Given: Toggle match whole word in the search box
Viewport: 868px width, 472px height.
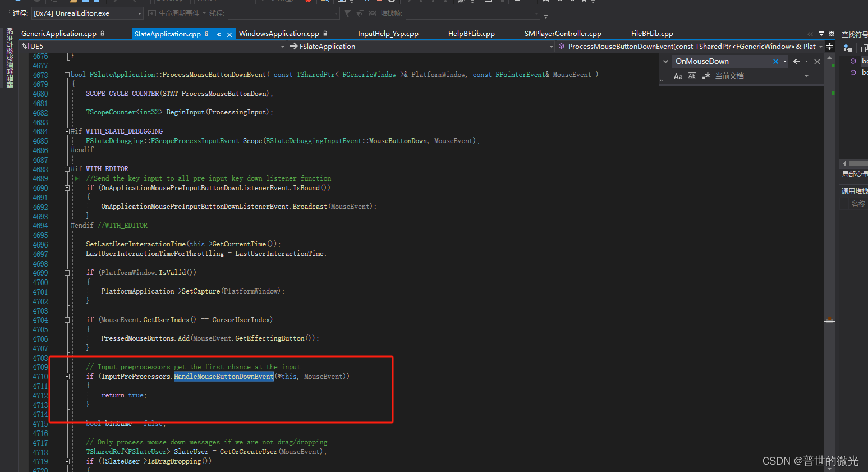Looking at the screenshot, I should click(692, 76).
